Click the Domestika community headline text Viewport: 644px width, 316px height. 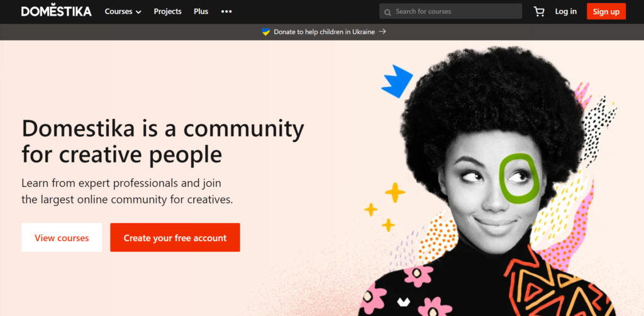tap(162, 140)
